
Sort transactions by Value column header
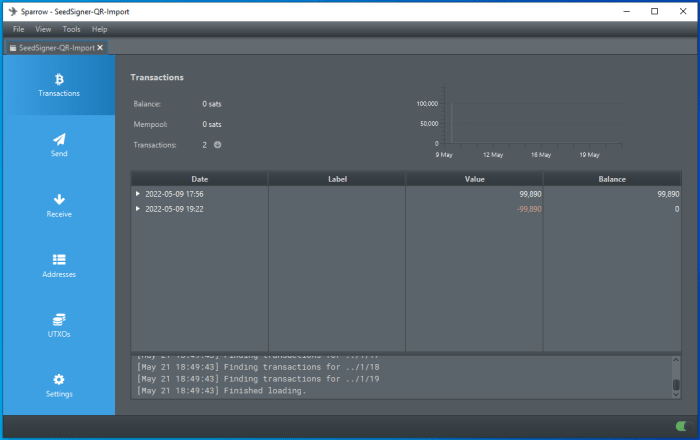coord(474,179)
